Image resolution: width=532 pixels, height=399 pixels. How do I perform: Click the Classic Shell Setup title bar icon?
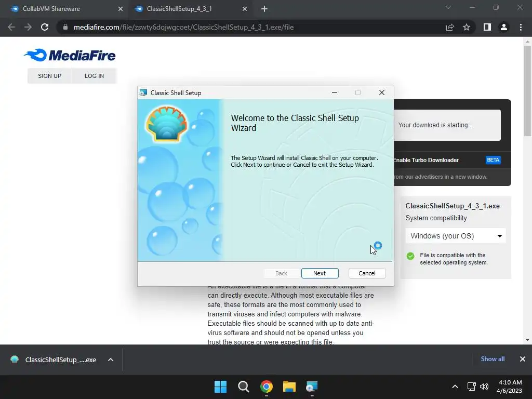click(x=143, y=92)
